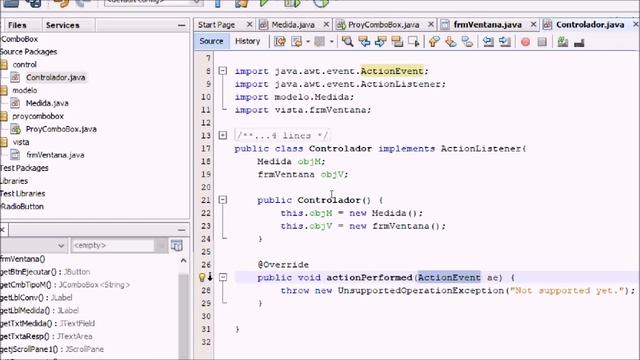
Task: Open the dropdown arrow next to Back navigation icon
Action: pos(308,42)
